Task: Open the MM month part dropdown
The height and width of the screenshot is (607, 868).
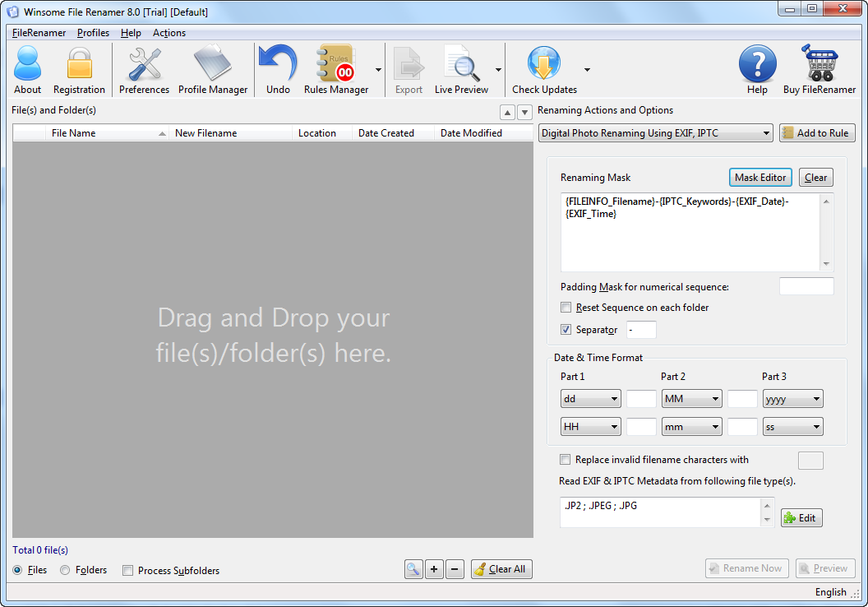Action: [x=691, y=399]
